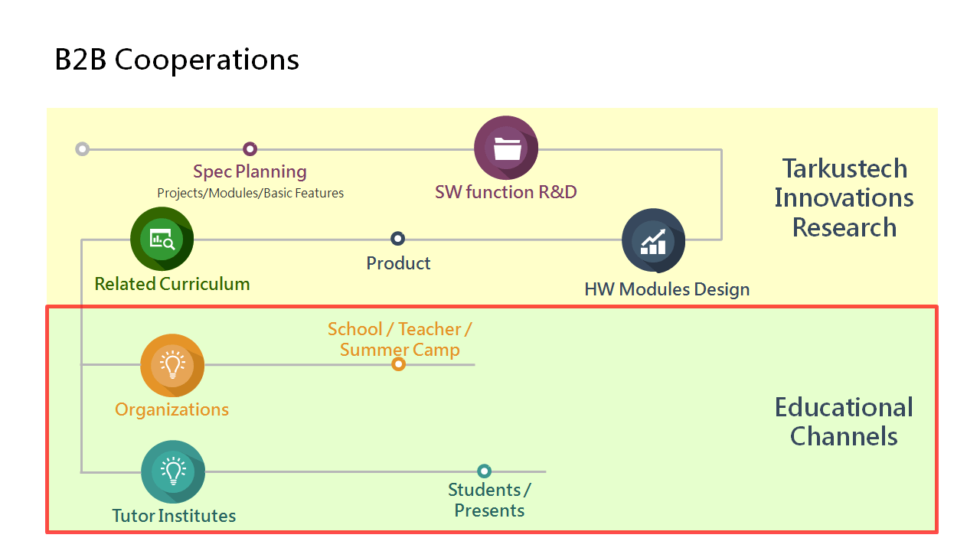Select the orange Organizations lightbulb icon

(172, 365)
